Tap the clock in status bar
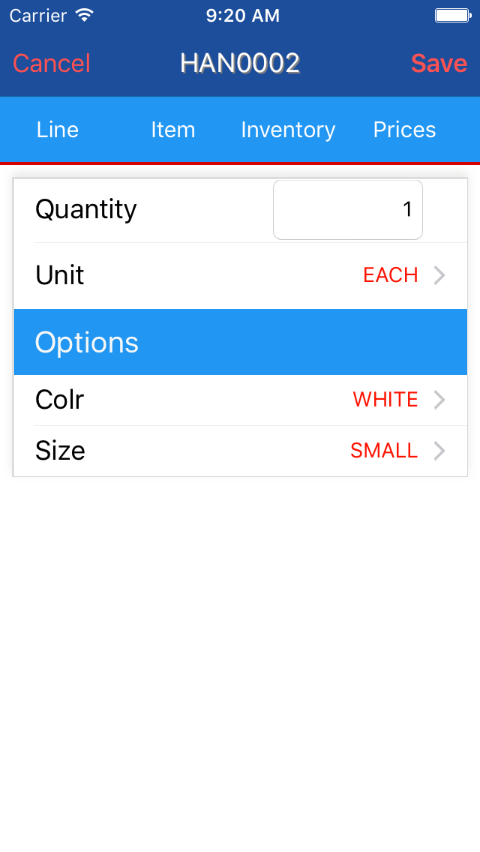 click(x=242, y=16)
